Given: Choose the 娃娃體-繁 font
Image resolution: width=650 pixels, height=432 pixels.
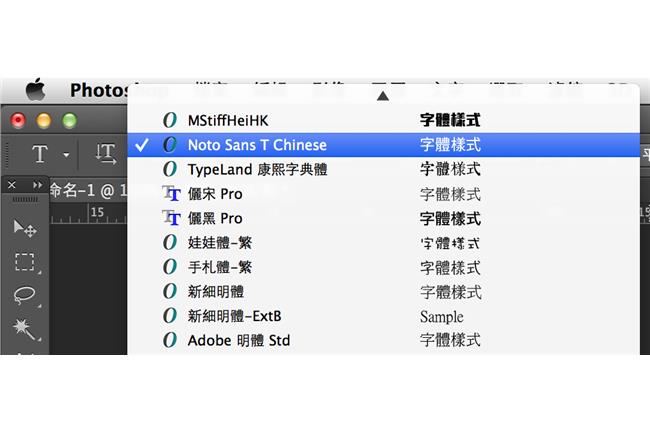Looking at the screenshot, I should pyautogui.click(x=383, y=243).
